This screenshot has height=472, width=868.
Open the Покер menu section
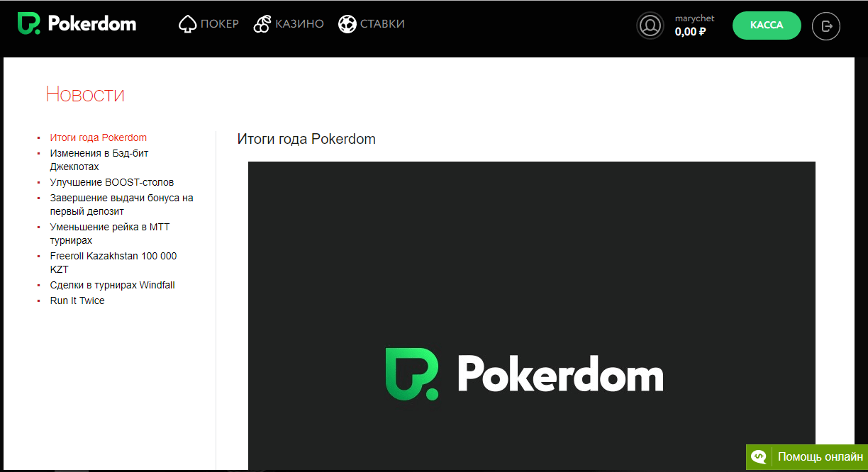coord(219,24)
